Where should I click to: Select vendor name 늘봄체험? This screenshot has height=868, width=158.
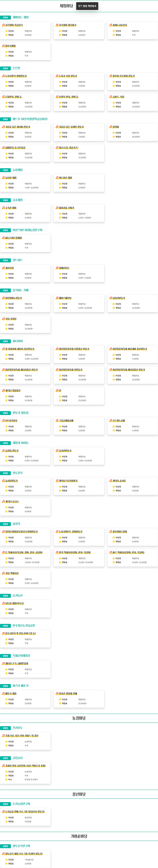tap(18, 170)
